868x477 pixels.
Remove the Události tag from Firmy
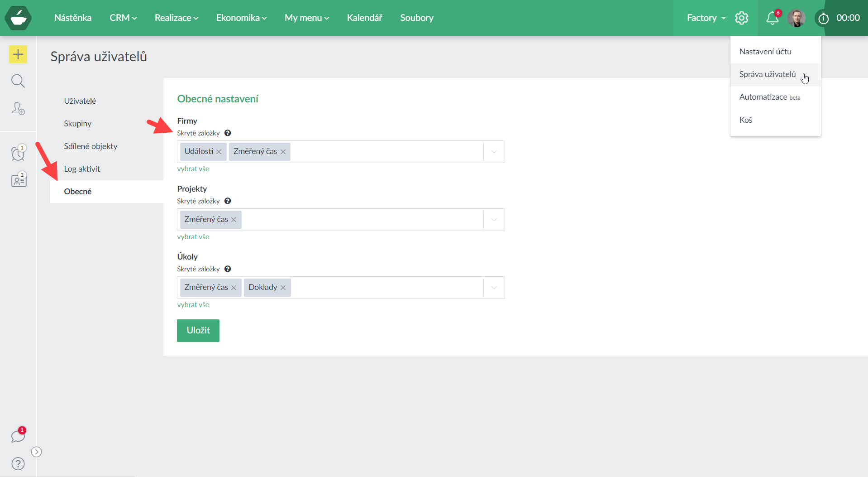tap(219, 152)
